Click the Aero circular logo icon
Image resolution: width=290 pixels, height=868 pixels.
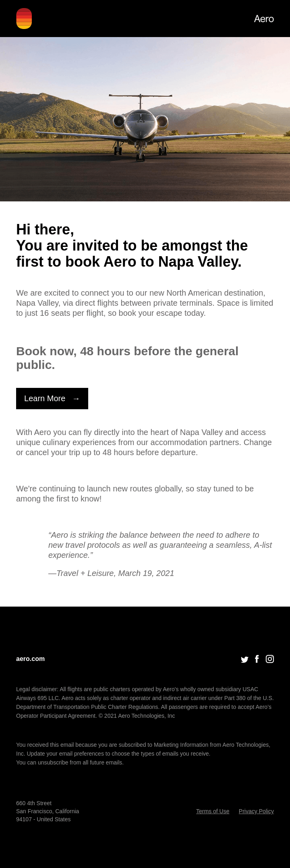point(24,19)
